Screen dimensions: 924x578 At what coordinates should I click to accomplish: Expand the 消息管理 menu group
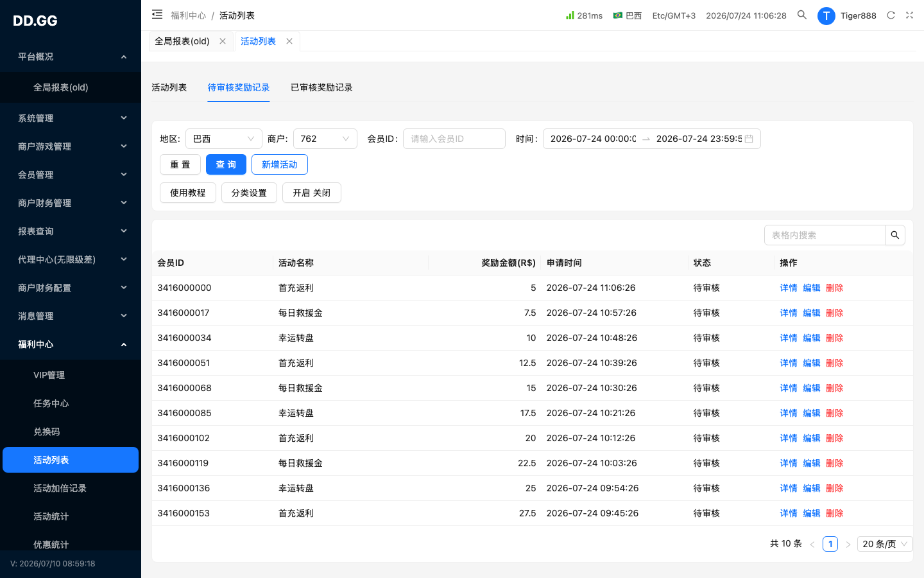pyautogui.click(x=71, y=316)
